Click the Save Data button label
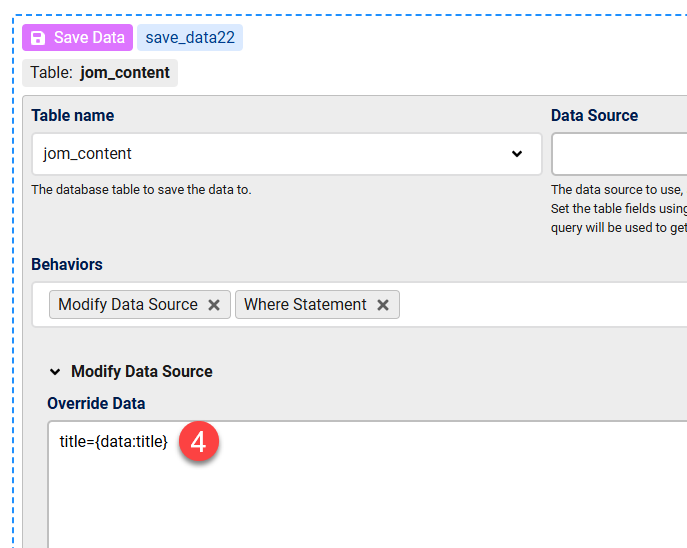The width and height of the screenshot is (687, 548). (89, 38)
